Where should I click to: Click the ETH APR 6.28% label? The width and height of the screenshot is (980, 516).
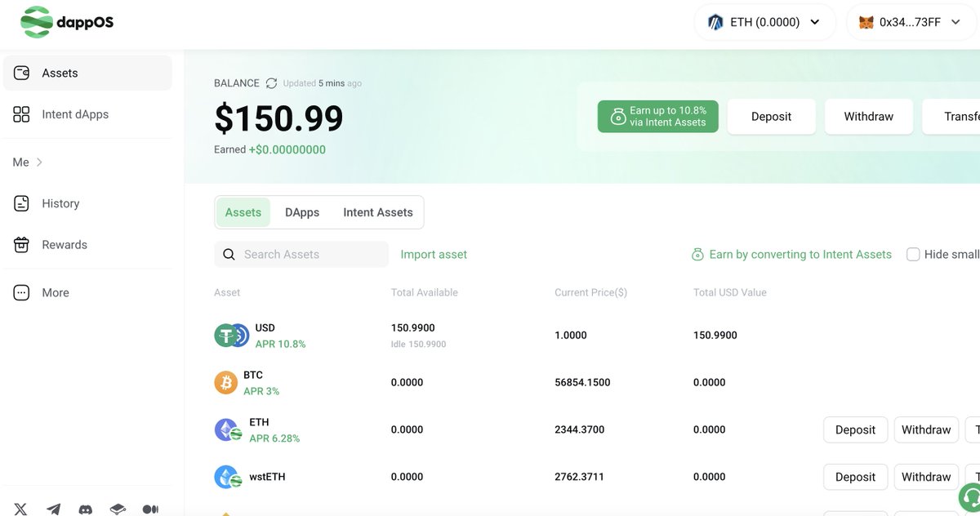pos(274,438)
